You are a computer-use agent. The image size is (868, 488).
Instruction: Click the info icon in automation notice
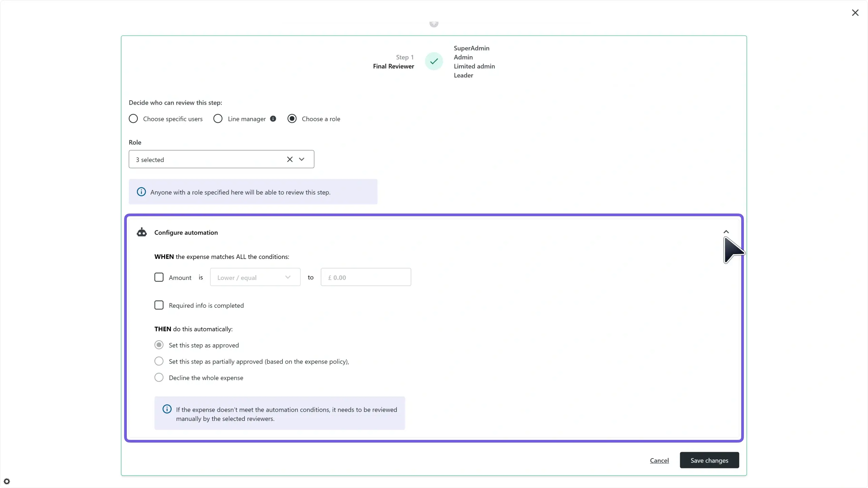(167, 409)
